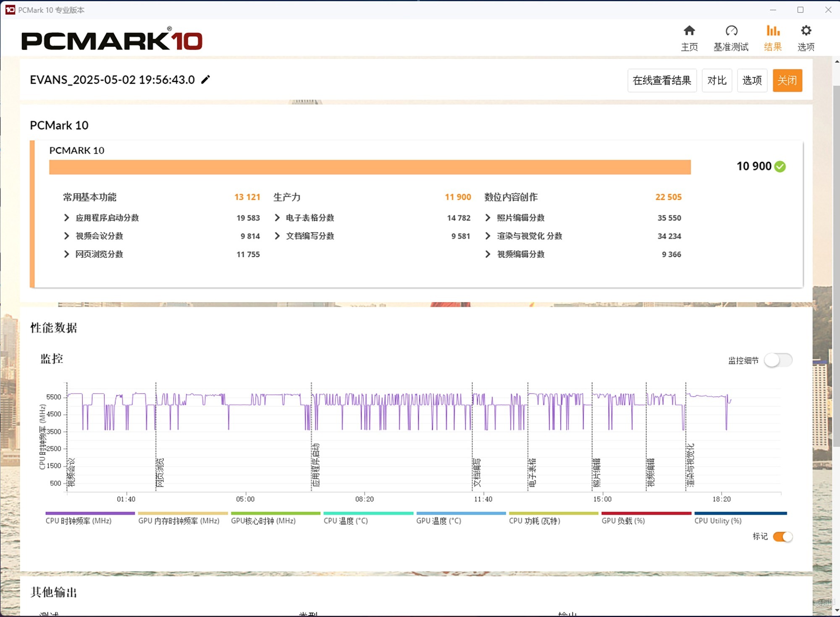Click the green validation checkmark beside 10 900
This screenshot has height=617, width=840.
coord(780,167)
